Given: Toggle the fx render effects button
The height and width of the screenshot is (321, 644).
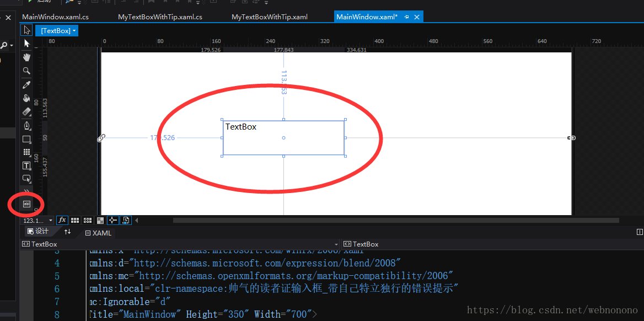Looking at the screenshot, I should 62,220.
